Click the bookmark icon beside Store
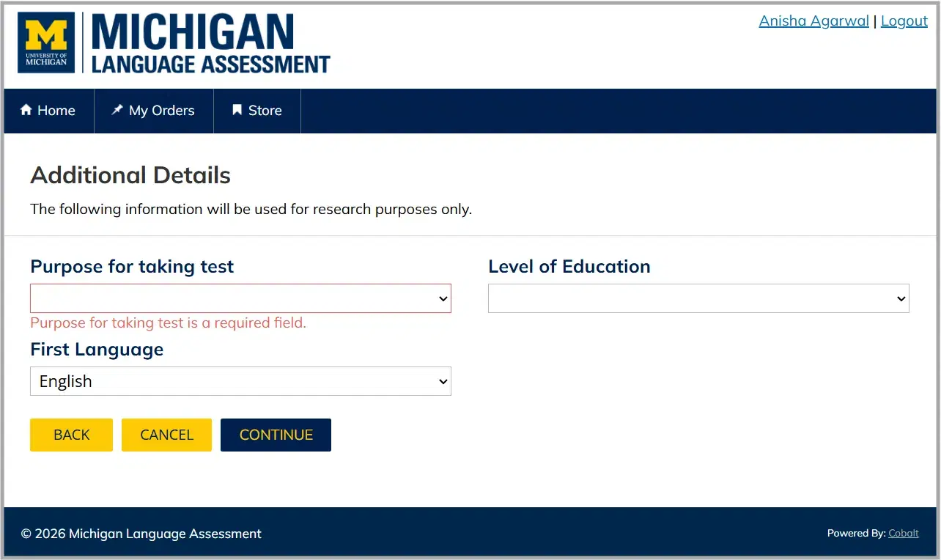 (237, 110)
